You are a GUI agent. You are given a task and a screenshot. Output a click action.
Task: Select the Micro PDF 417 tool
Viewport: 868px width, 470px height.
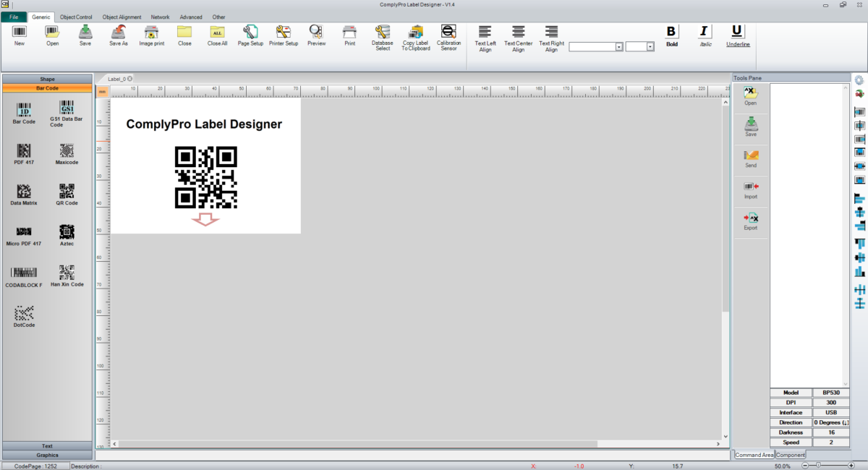click(24, 236)
